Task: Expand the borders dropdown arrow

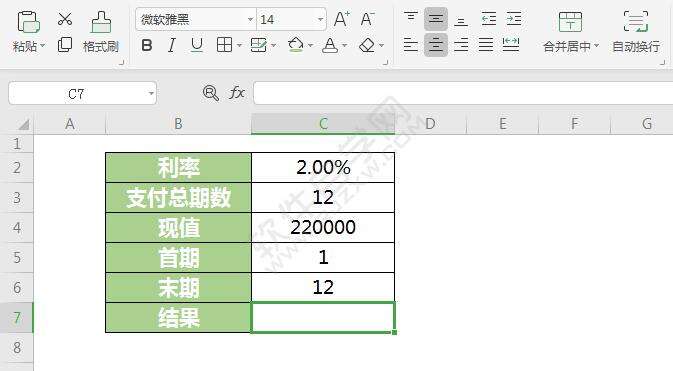Action: pos(239,45)
